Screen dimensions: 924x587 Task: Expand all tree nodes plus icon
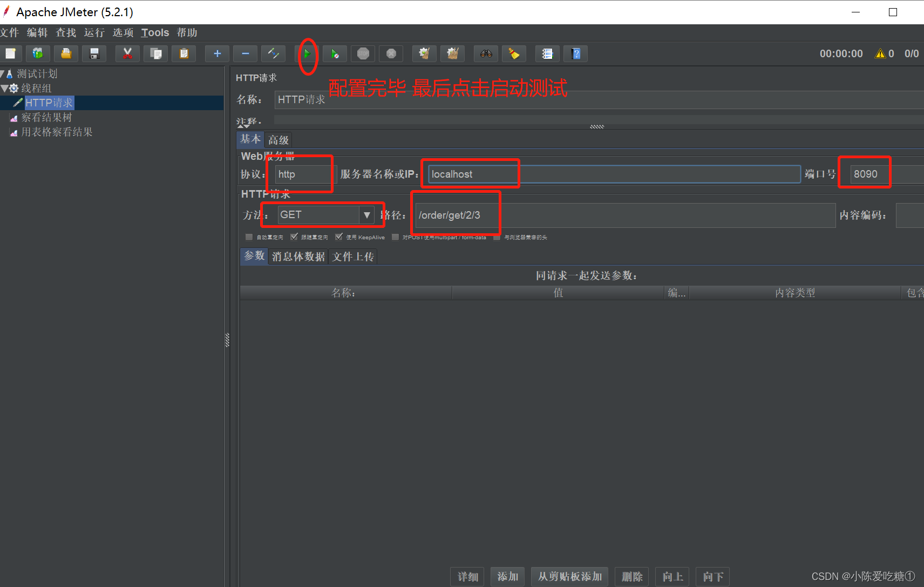click(218, 53)
